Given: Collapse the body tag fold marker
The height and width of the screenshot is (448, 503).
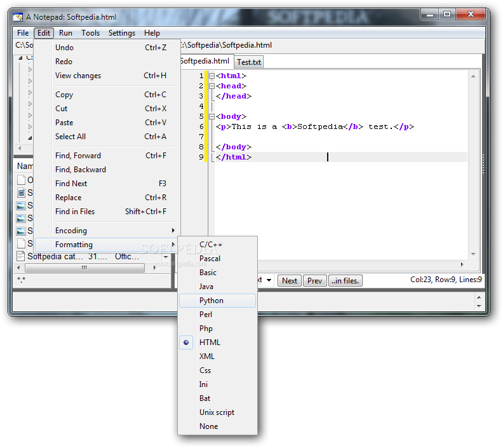Looking at the screenshot, I should (x=211, y=116).
